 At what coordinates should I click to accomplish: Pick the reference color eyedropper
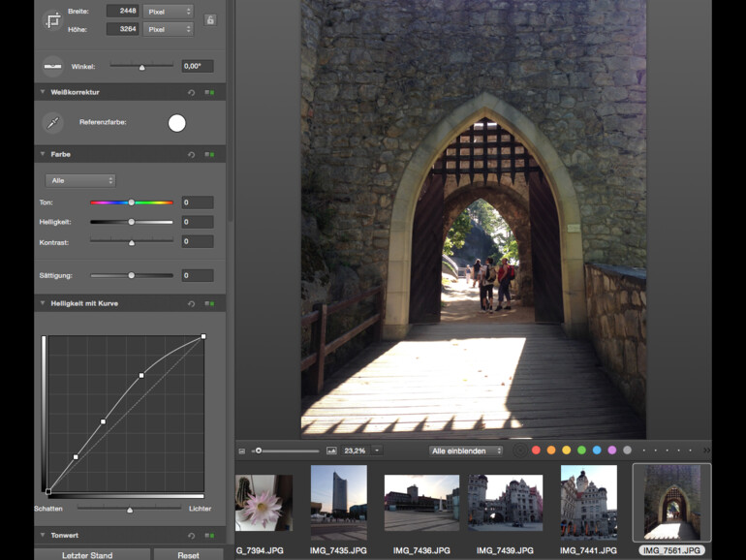pyautogui.click(x=52, y=123)
